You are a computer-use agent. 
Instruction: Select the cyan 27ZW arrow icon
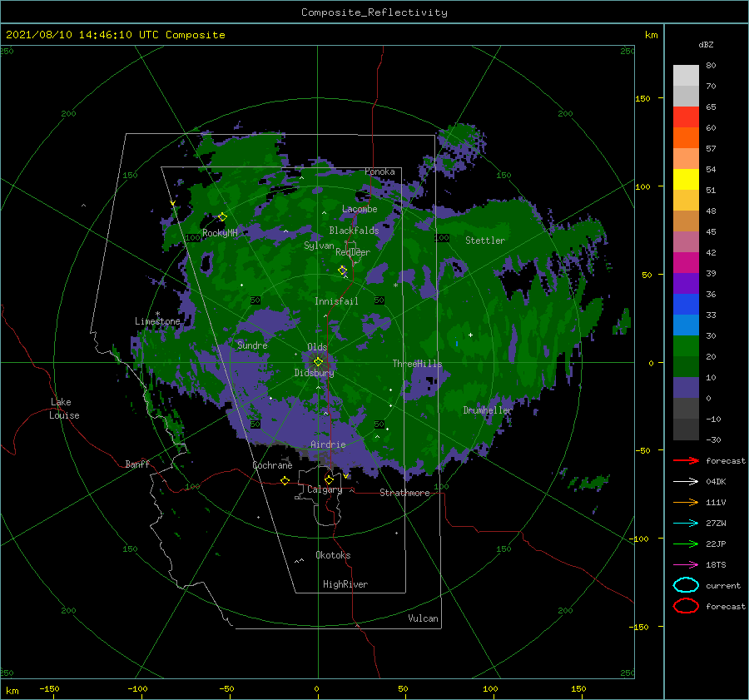[686, 524]
